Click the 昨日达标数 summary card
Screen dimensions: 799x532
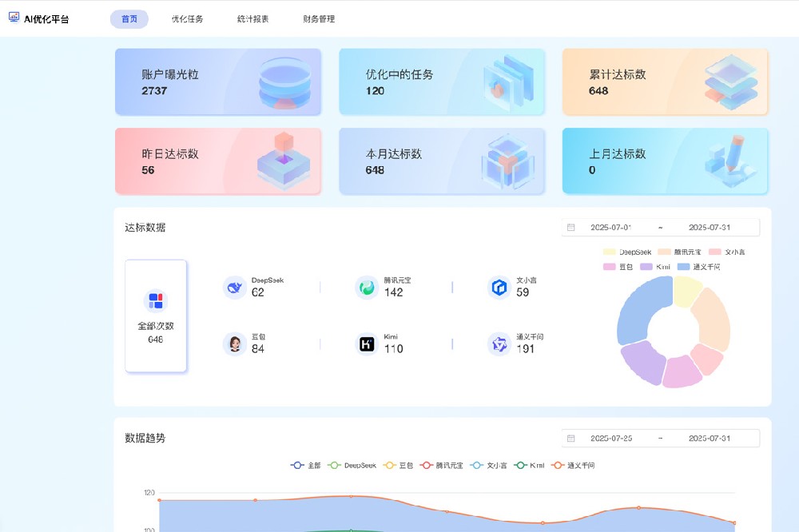tap(218, 161)
